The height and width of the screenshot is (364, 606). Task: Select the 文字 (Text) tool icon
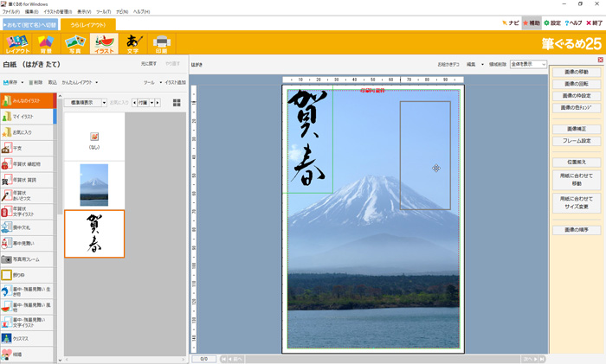point(132,43)
